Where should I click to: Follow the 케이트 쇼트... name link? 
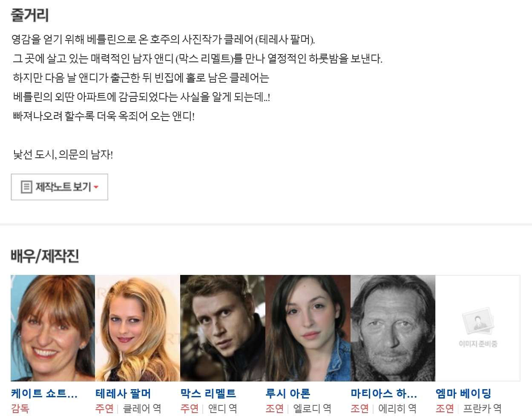[x=44, y=393]
